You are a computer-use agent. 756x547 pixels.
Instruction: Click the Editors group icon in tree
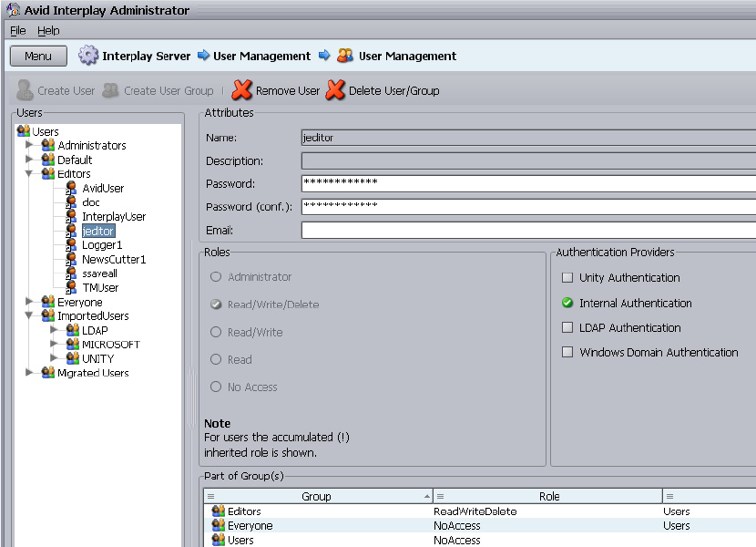(47, 173)
